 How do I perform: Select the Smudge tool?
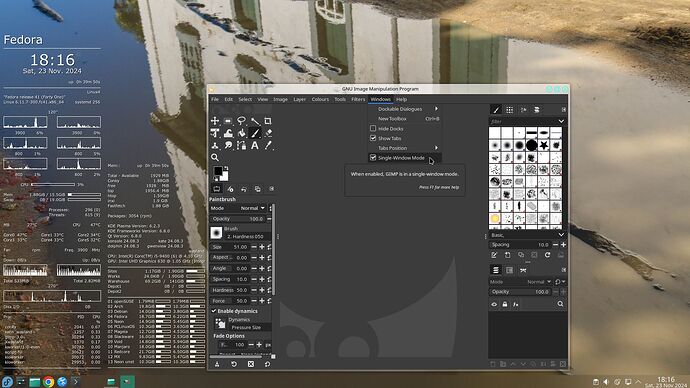[x=228, y=145]
